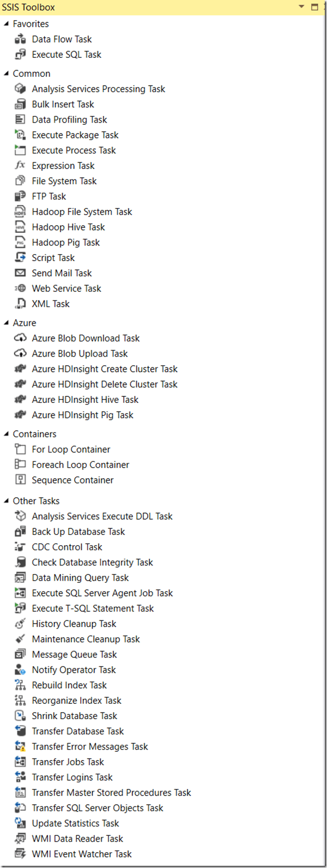327x868 pixels.
Task: Collapse the Common section arrow
Action: point(6,74)
